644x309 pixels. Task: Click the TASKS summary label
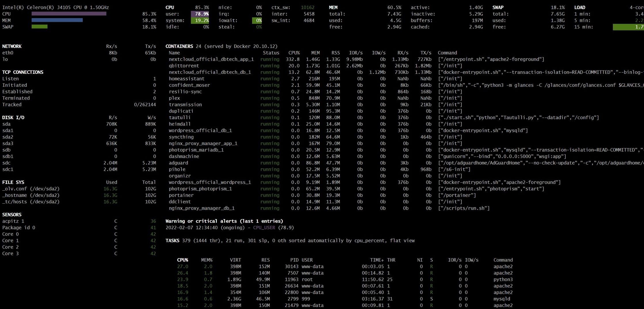(x=172, y=241)
